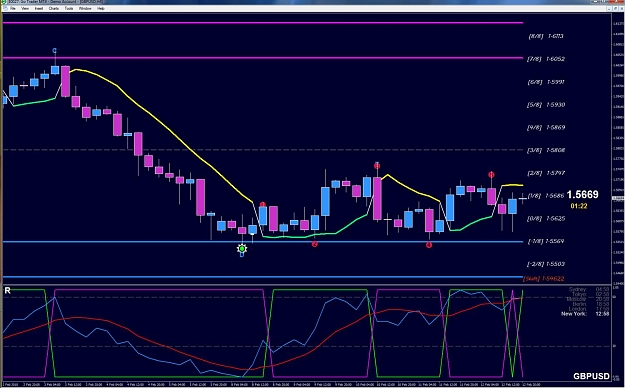Click the Berlin session time row
This screenshot has height=388, width=625.
(590, 304)
